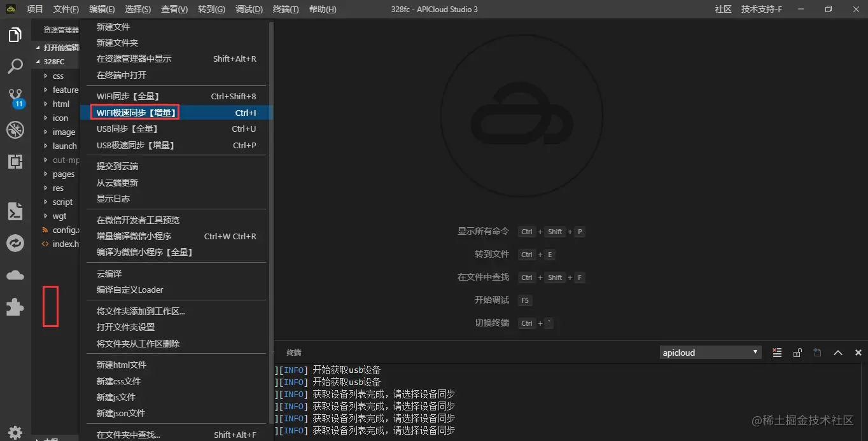The width and height of the screenshot is (868, 441).
Task: Open the Extensions view in the activity bar
Action: pyautogui.click(x=15, y=161)
